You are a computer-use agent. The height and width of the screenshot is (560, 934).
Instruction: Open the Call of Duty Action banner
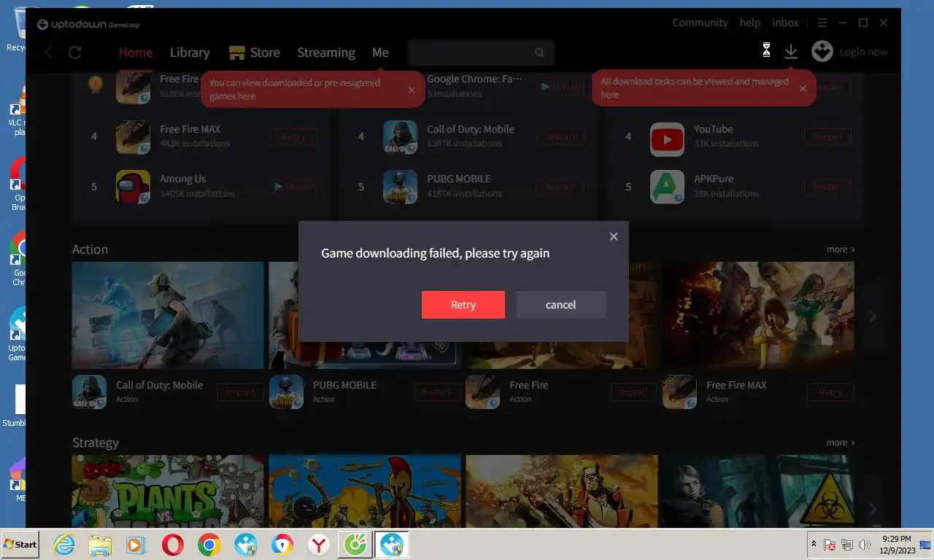coord(168,315)
